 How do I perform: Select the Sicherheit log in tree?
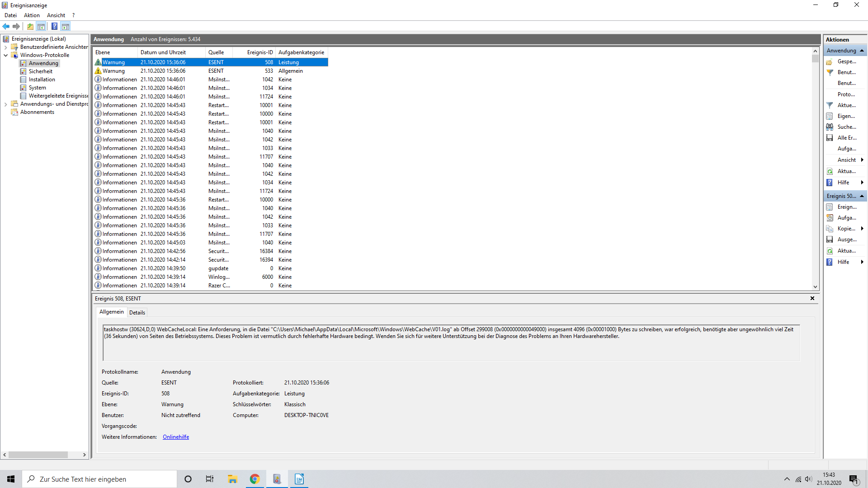pyautogui.click(x=40, y=71)
